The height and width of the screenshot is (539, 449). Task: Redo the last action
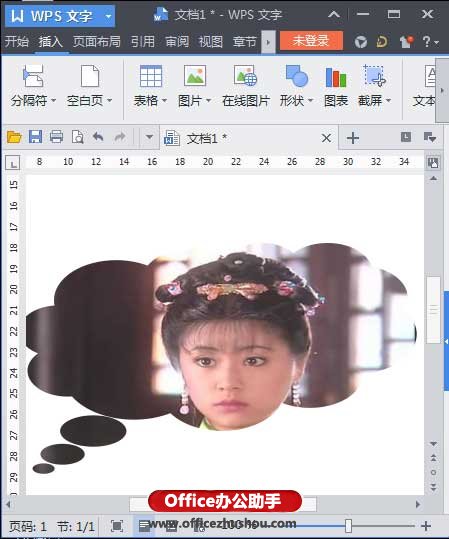[120, 137]
